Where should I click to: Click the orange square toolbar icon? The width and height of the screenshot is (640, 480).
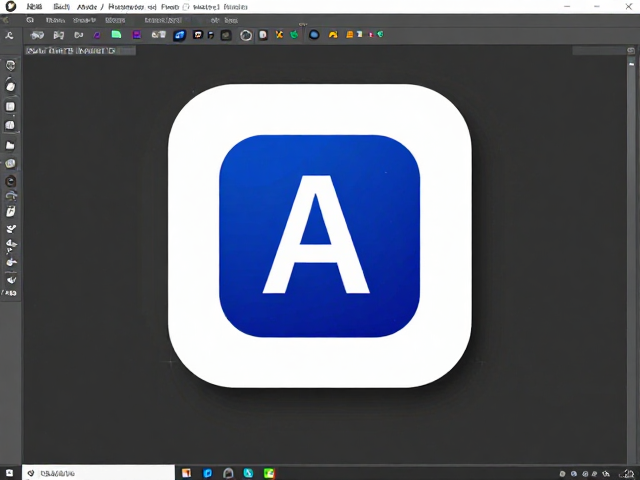(x=350, y=35)
